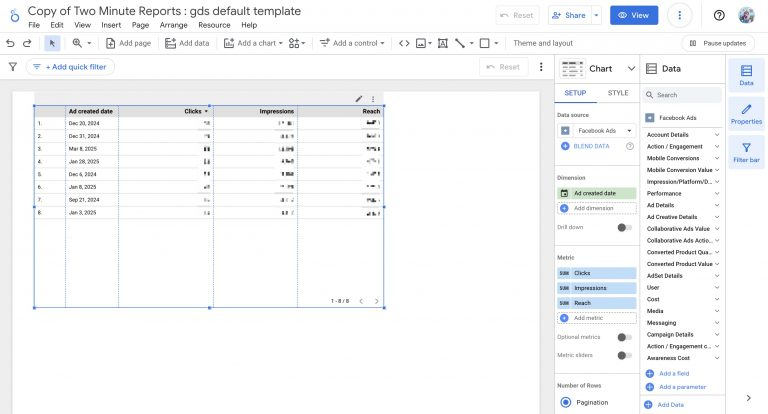Toggle the Drill down switch
Screen dimensions: 768x414
coord(624,227)
